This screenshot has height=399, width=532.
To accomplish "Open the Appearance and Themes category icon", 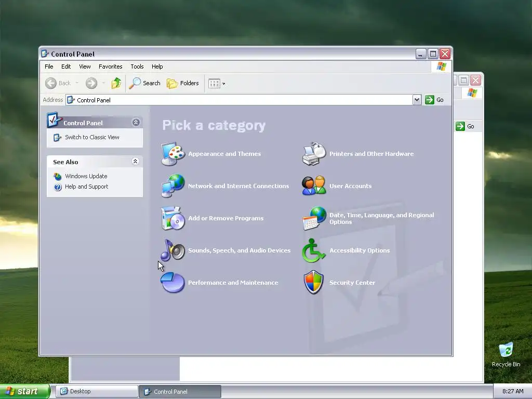I will [172, 154].
